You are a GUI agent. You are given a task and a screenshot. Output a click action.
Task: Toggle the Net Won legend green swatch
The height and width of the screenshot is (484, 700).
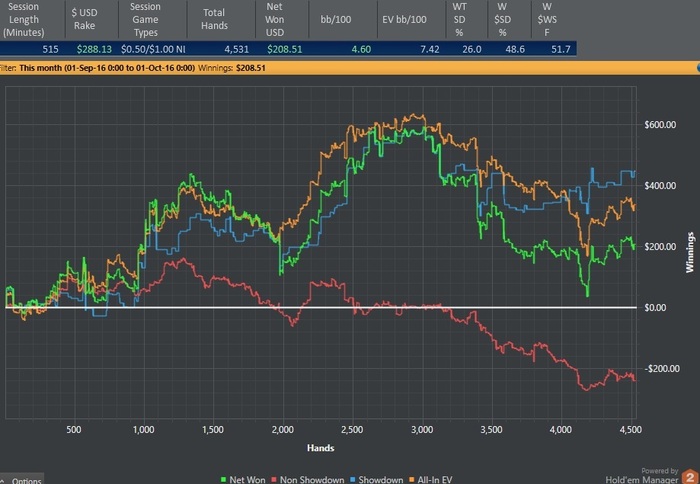223,480
